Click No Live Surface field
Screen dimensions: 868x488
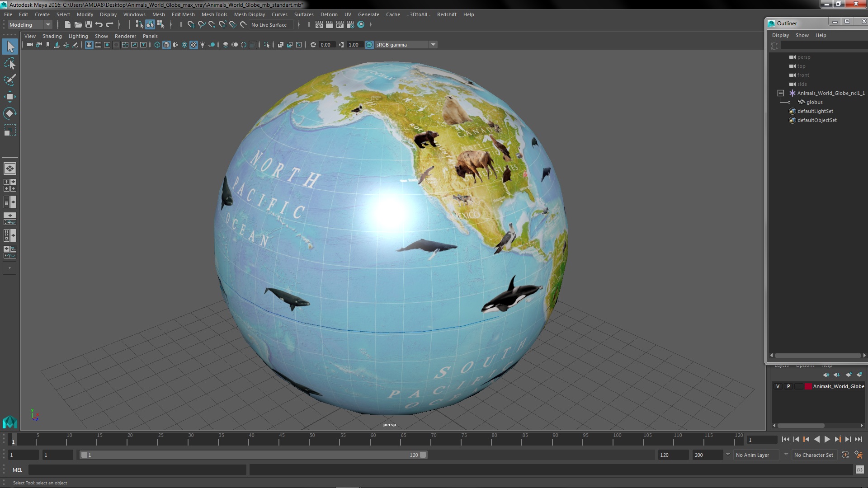tap(269, 25)
